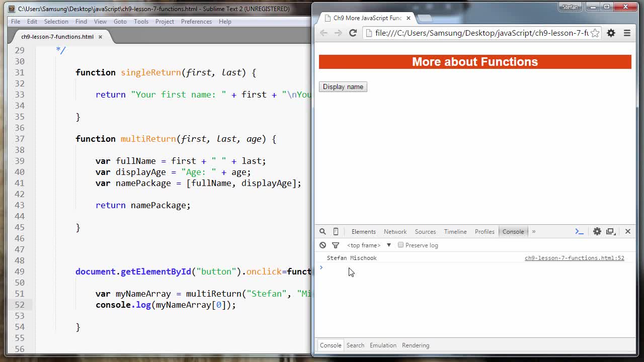644x362 pixels.
Task: Click Chrome forward arrow button
Action: point(338,33)
